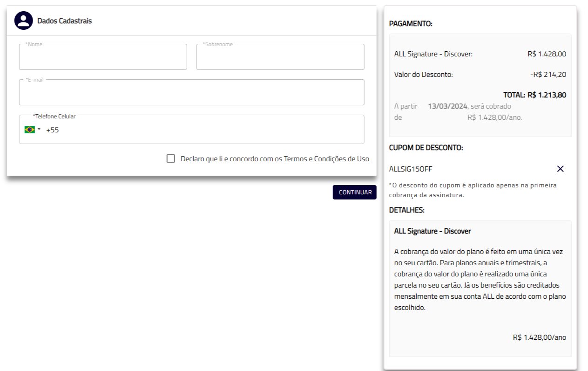588x371 pixels.
Task: Click the DETALHES: heading
Action: pyautogui.click(x=406, y=210)
